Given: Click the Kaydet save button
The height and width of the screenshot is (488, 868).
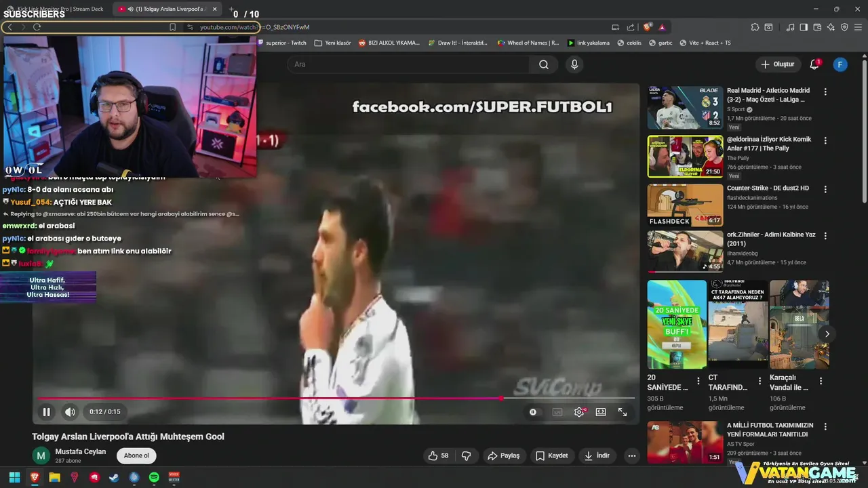Looking at the screenshot, I should (x=551, y=455).
